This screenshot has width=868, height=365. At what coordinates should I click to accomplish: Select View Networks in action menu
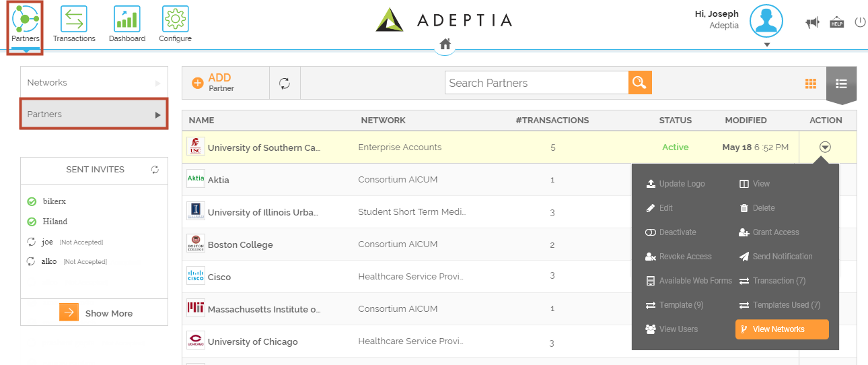point(782,329)
